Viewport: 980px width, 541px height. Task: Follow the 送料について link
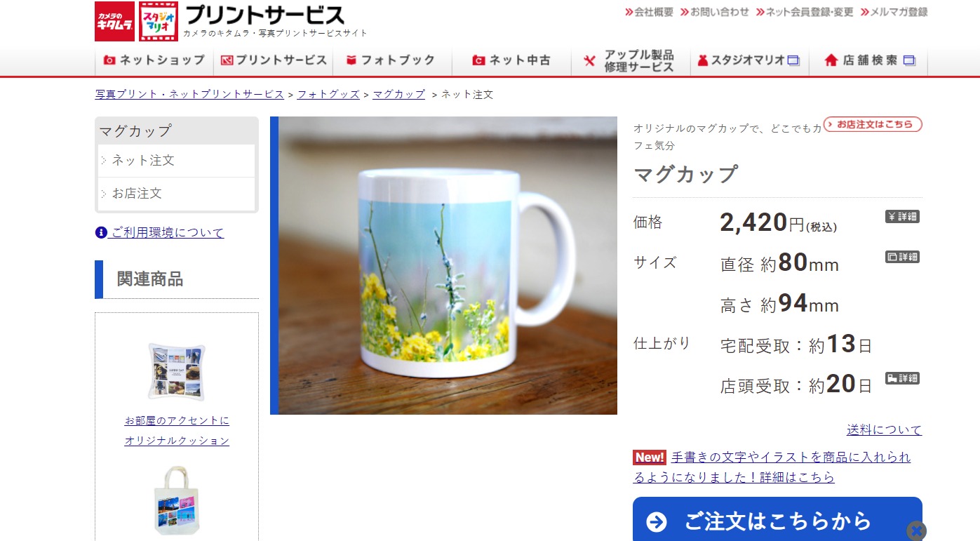point(884,429)
